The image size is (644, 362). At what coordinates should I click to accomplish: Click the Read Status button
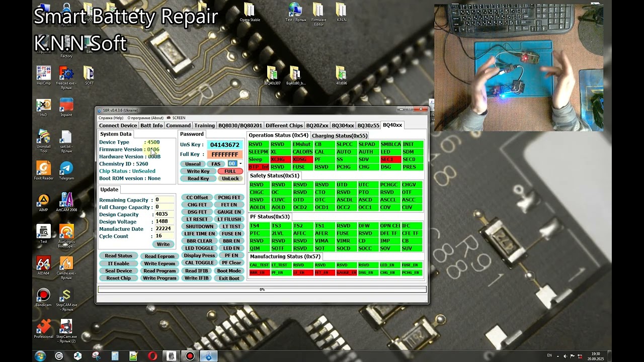(119, 256)
